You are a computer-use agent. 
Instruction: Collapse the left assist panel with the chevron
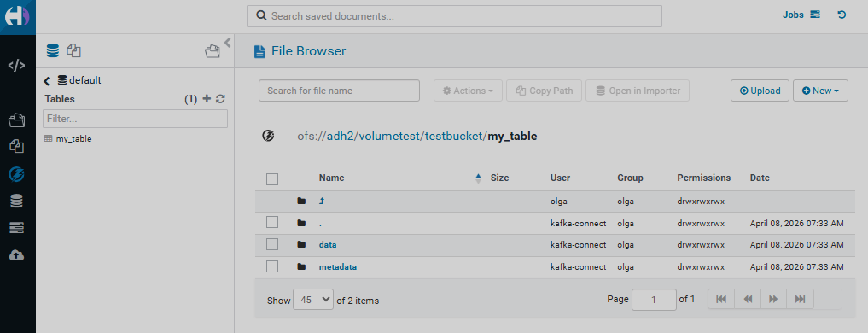tap(227, 42)
